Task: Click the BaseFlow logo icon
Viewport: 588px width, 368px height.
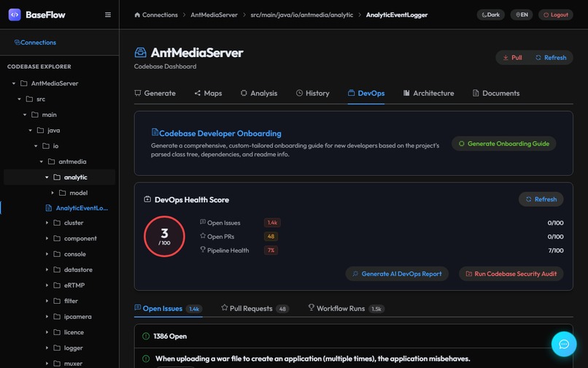Action: pyautogui.click(x=15, y=15)
